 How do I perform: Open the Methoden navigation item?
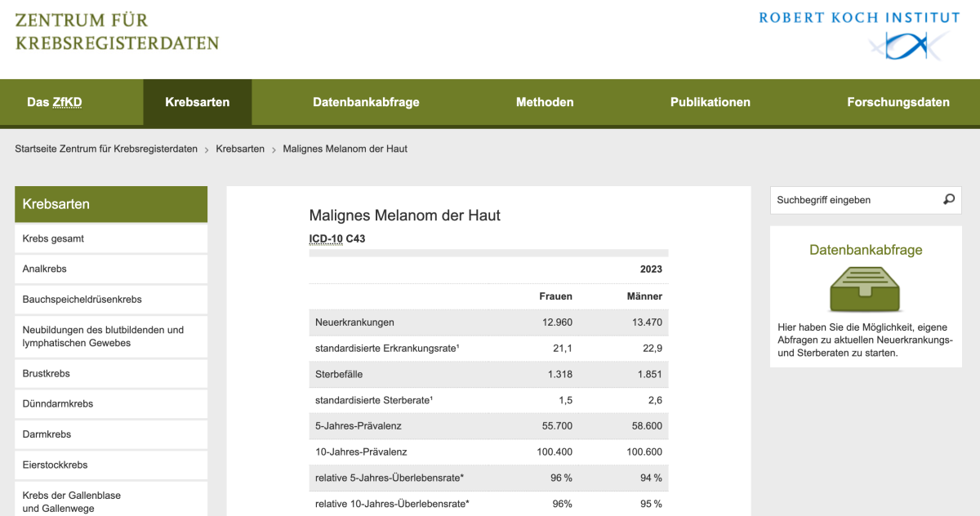(545, 102)
